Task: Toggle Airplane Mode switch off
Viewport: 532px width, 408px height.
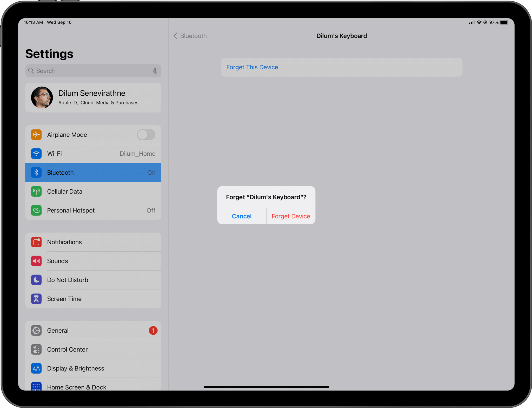Action: (x=146, y=134)
